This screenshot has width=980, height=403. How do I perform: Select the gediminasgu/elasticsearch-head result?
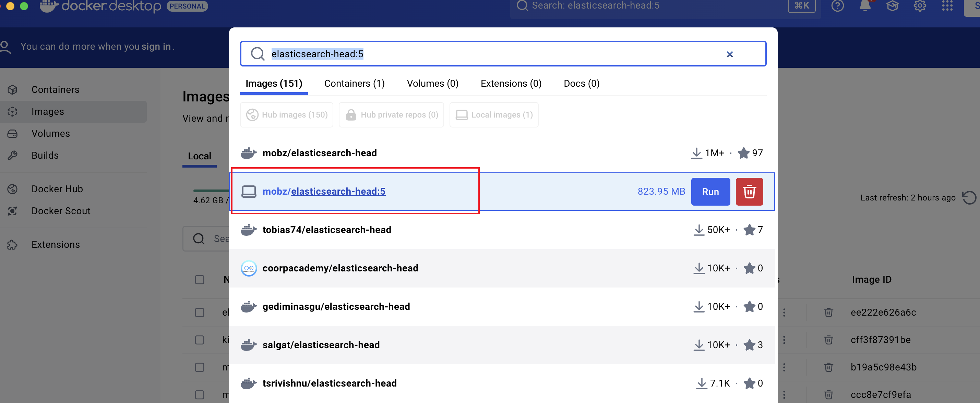click(502, 307)
